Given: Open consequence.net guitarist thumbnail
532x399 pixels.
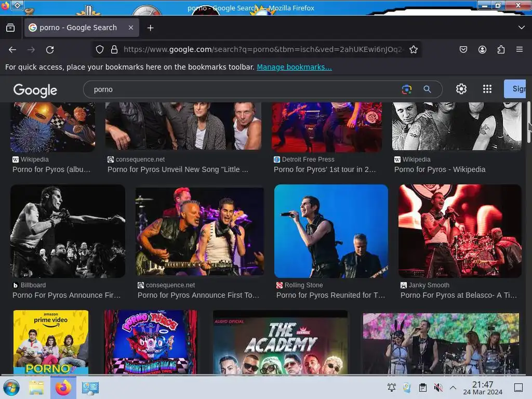Looking at the screenshot, I should (200, 231).
